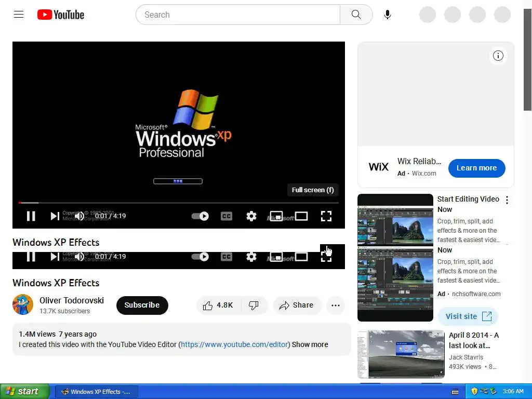
Task: Open 'April 8 2014 - A last look at...' title
Action: tap(474, 340)
